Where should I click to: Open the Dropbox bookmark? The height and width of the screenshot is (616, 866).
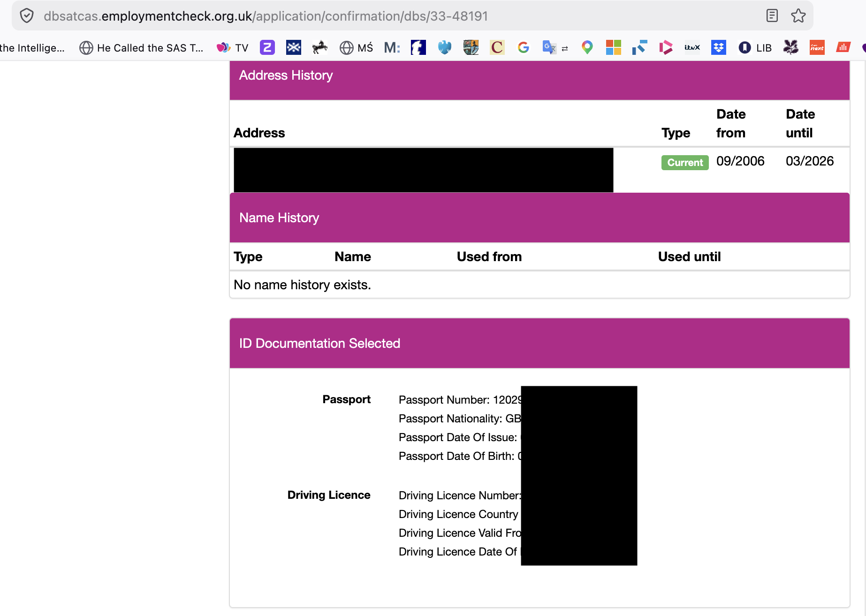click(x=718, y=47)
